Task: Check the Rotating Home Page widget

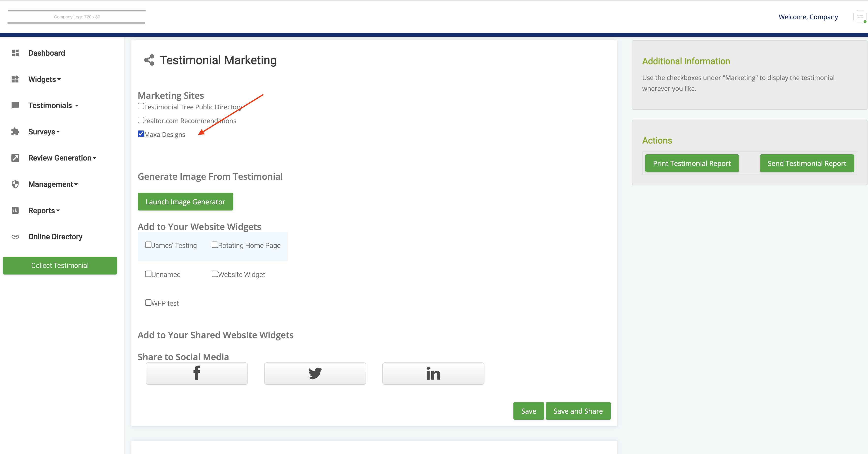Action: tap(215, 245)
